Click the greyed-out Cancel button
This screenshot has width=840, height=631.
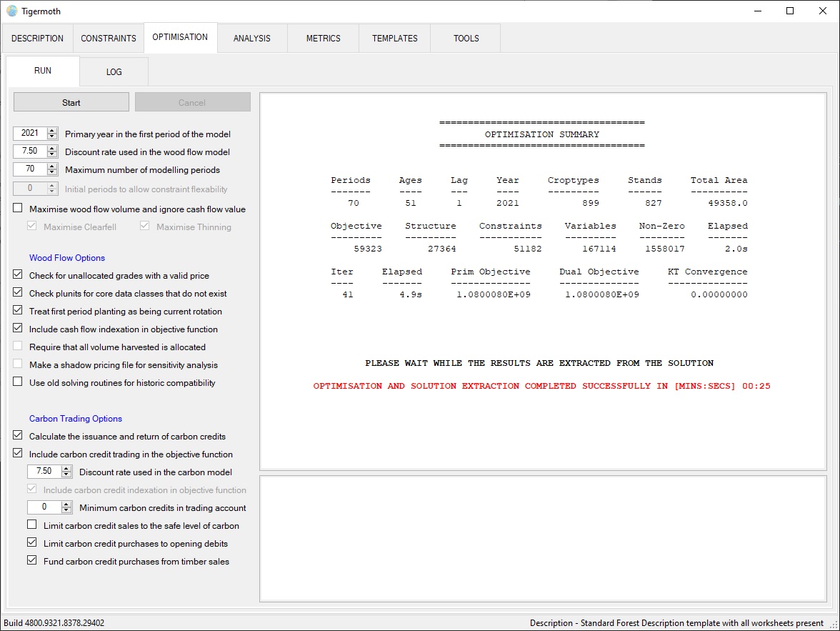(192, 102)
